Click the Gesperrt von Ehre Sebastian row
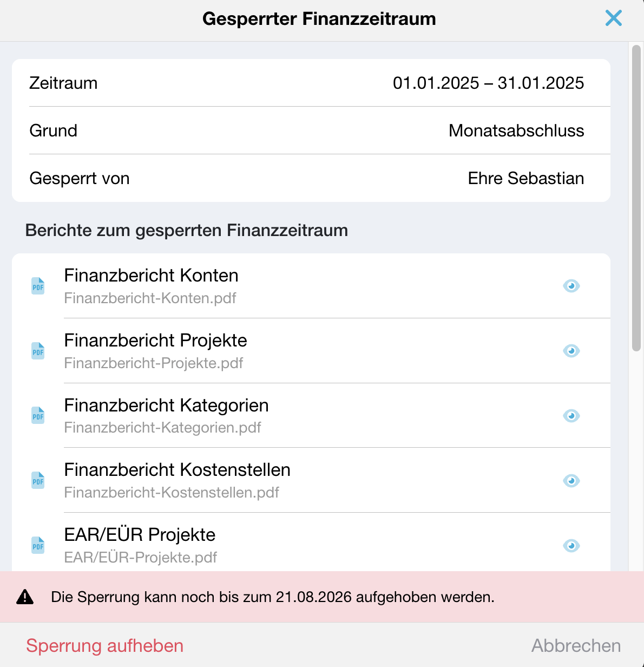The image size is (644, 667). tap(311, 178)
